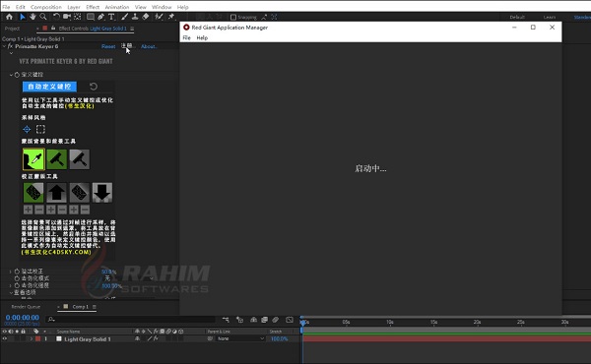Toggle the Primatte Keyer 6 fx switch
Screen dimensions: 591x364
click(10, 46)
